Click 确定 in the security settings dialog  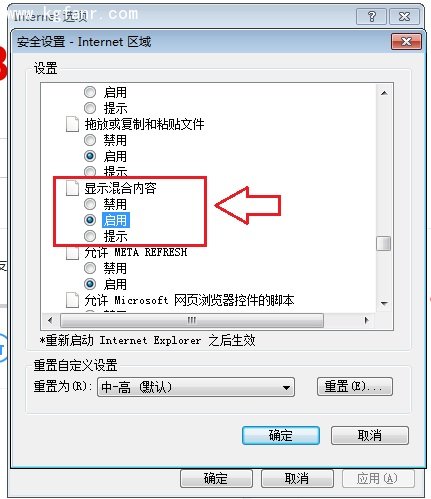[281, 435]
